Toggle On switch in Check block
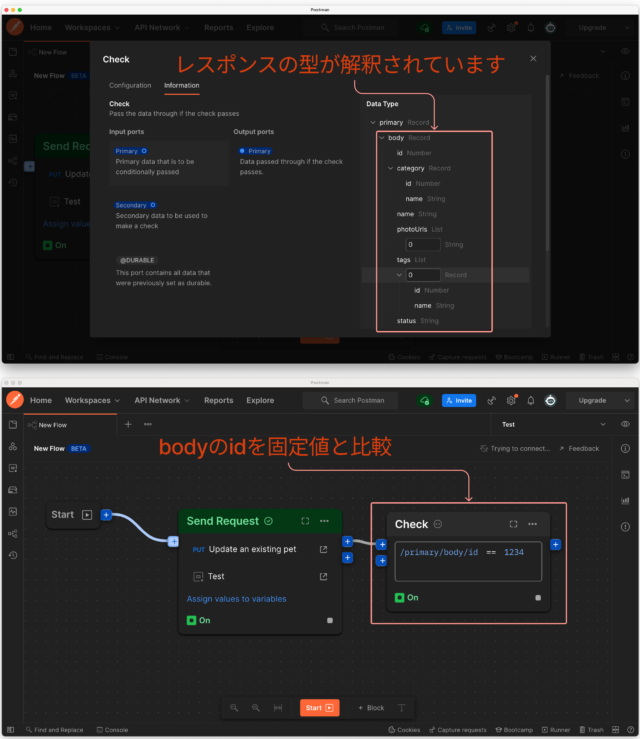 (x=399, y=598)
